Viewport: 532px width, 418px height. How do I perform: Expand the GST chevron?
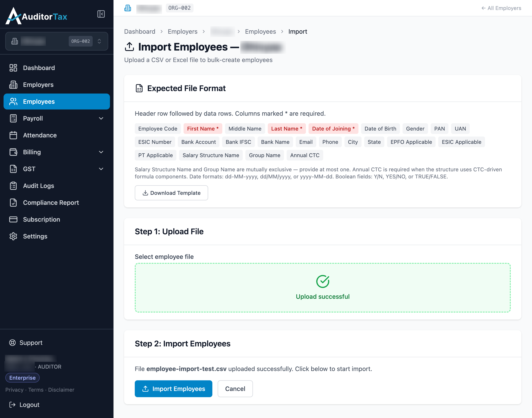(101, 169)
